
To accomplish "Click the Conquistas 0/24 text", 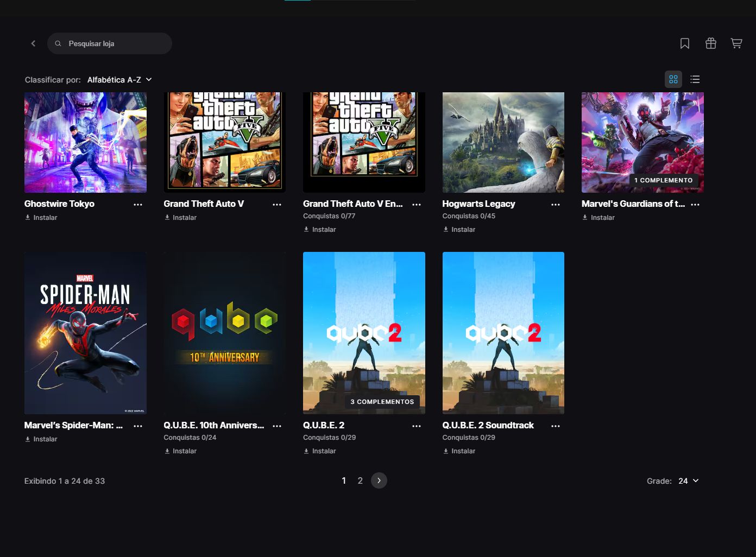I will tap(190, 438).
